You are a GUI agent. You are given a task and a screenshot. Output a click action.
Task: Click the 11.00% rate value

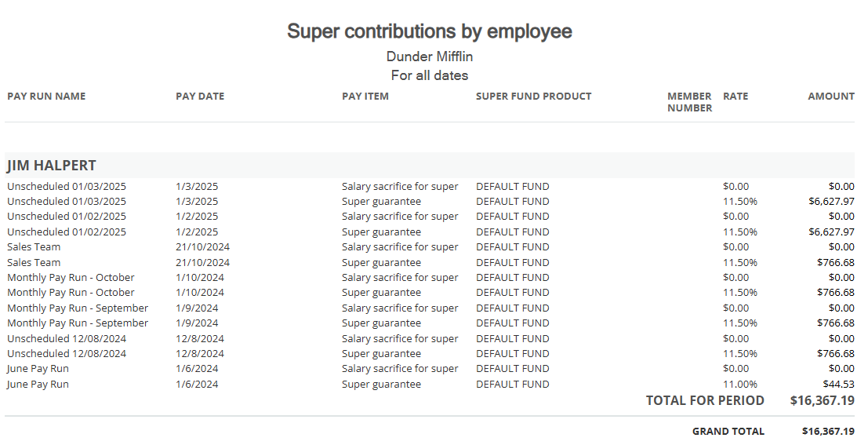coord(740,385)
